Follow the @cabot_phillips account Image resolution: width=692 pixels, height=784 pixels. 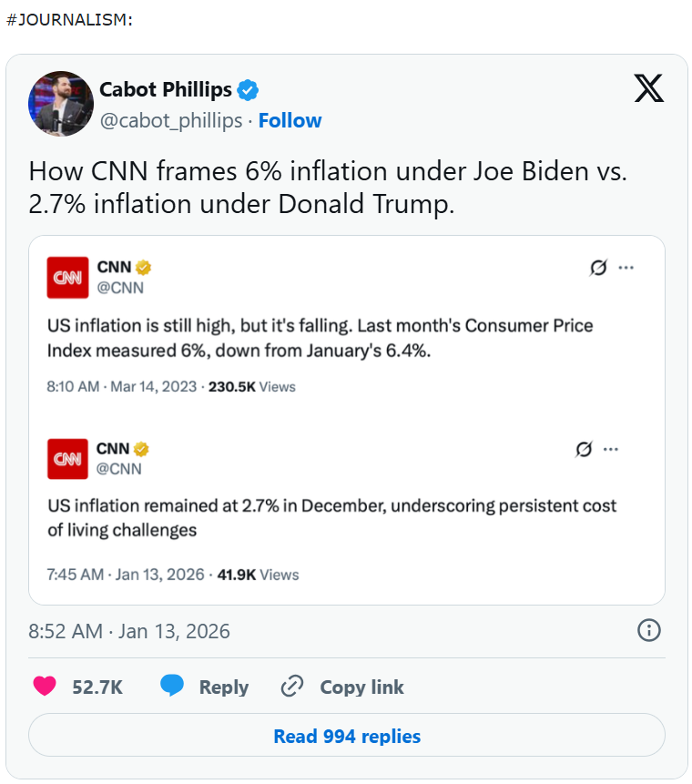(x=290, y=121)
